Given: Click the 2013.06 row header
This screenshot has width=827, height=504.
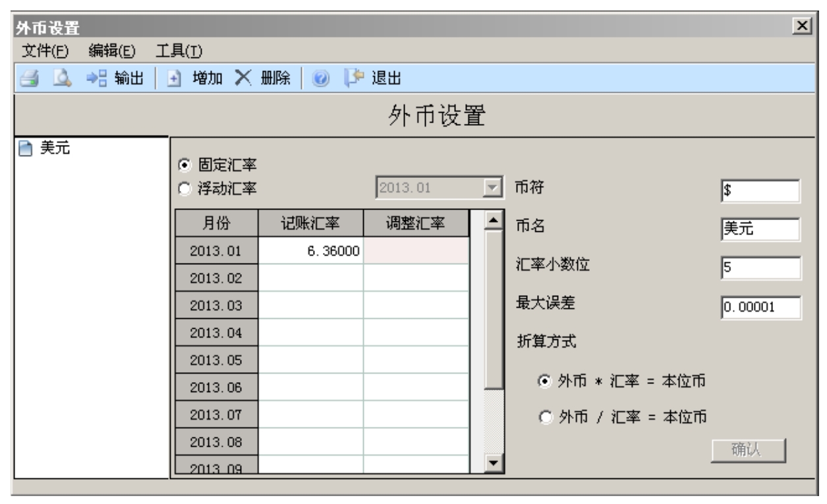Looking at the screenshot, I should point(216,387).
